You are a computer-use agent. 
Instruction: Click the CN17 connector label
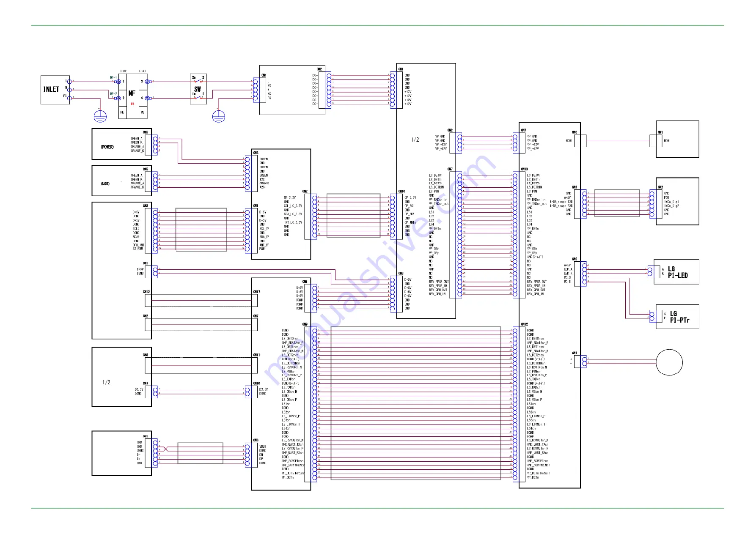[257, 292]
